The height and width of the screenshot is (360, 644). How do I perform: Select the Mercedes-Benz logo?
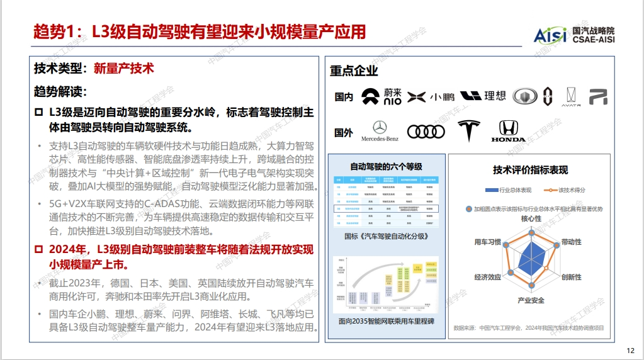(x=380, y=130)
